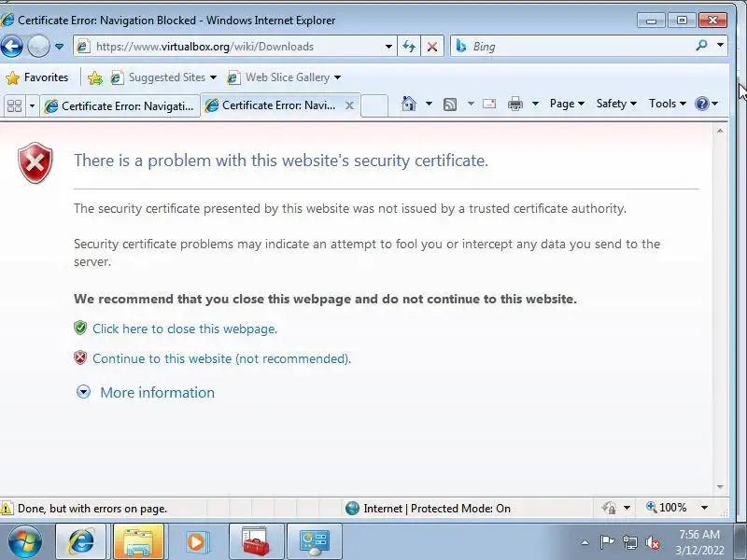Screen dimensions: 747x560
Task: Click the Print icon
Action: [x=515, y=104]
